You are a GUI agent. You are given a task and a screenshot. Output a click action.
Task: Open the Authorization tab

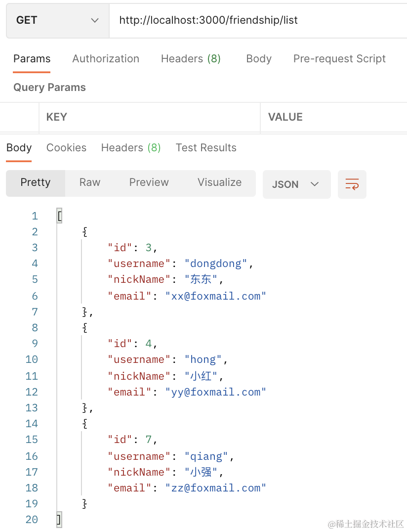coord(106,59)
